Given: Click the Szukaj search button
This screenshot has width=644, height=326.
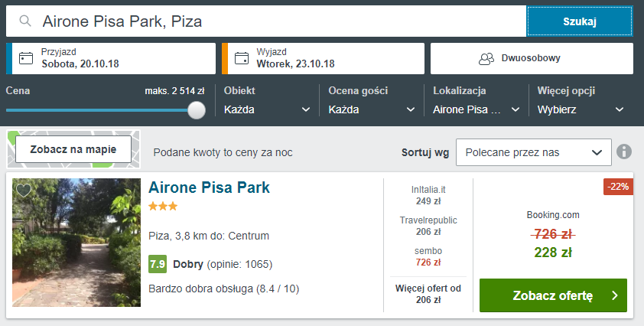Looking at the screenshot, I should (x=580, y=21).
